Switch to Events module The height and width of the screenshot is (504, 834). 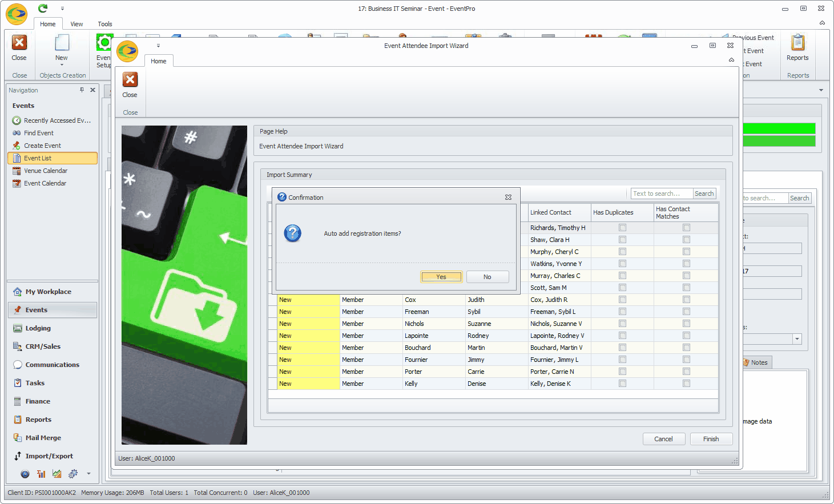tap(53, 310)
